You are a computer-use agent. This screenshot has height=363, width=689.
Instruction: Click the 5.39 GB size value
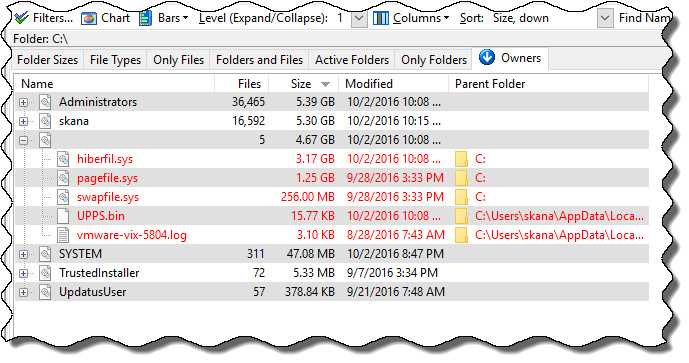click(x=315, y=102)
